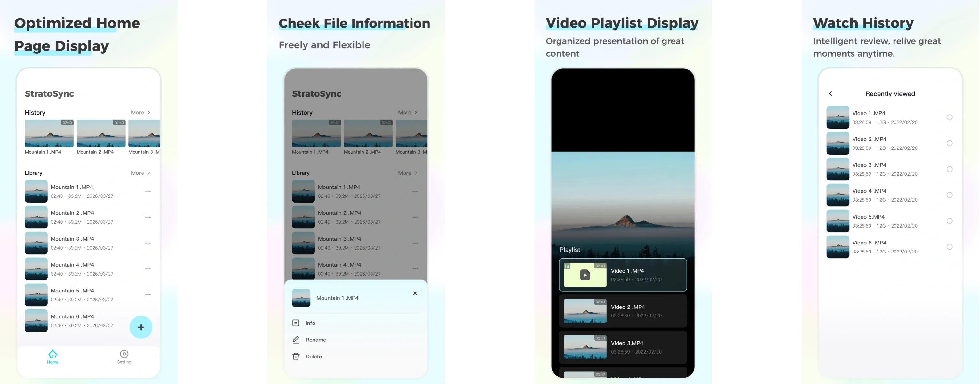Viewport: 980px width, 384px height.
Task: Open Mountain 2 .MP4 history thumbnail
Action: pyautogui.click(x=101, y=133)
